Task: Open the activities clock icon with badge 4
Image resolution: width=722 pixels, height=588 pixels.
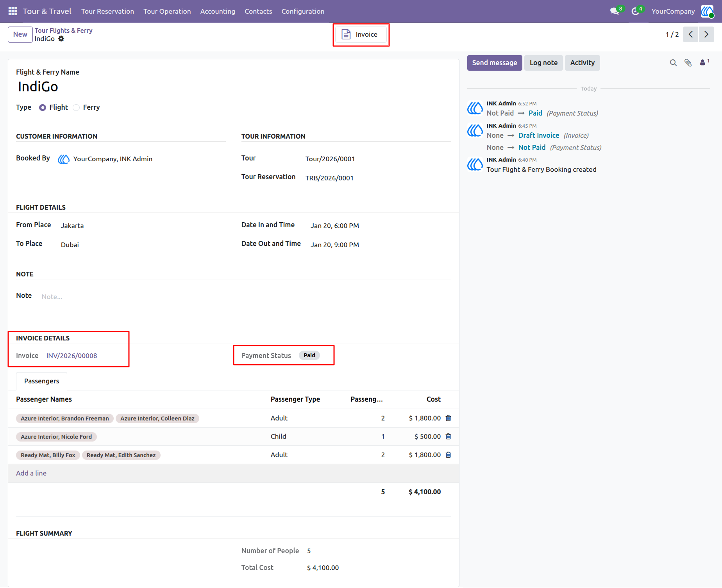Action: (x=636, y=11)
